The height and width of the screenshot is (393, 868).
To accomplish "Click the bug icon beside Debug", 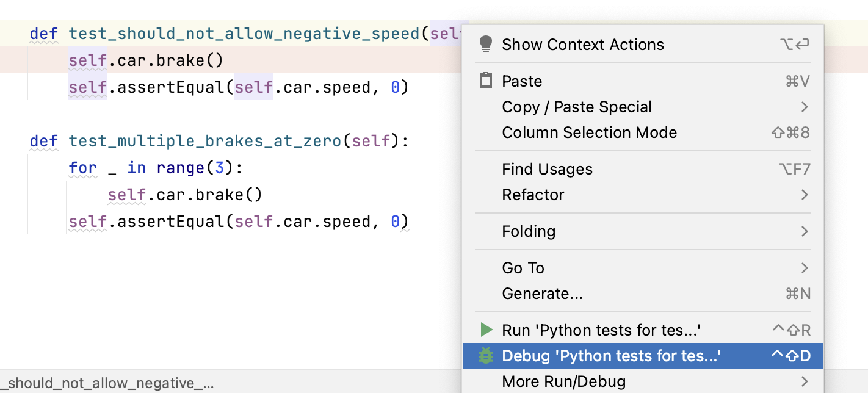I will pos(486,355).
